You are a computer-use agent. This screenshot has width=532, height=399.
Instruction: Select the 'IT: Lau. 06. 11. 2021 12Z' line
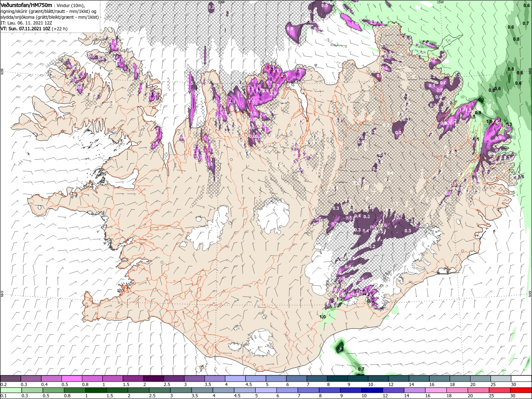(x=27, y=23)
